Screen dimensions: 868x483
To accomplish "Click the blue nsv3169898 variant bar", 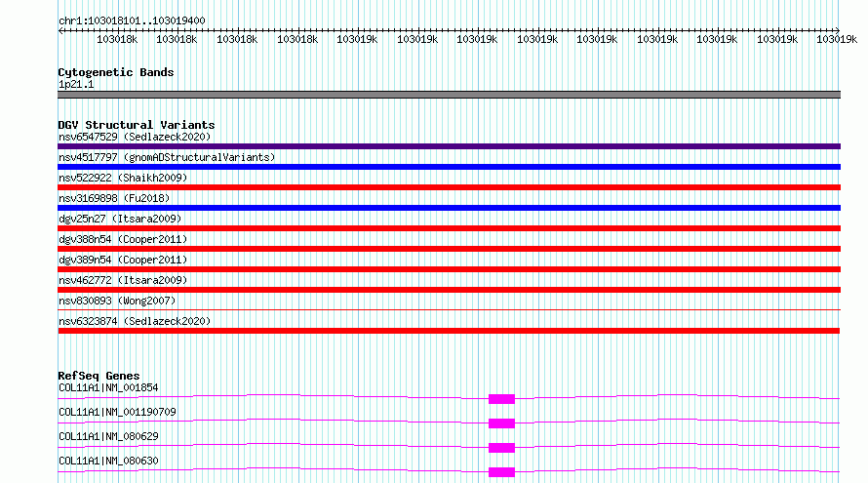I will coord(449,208).
